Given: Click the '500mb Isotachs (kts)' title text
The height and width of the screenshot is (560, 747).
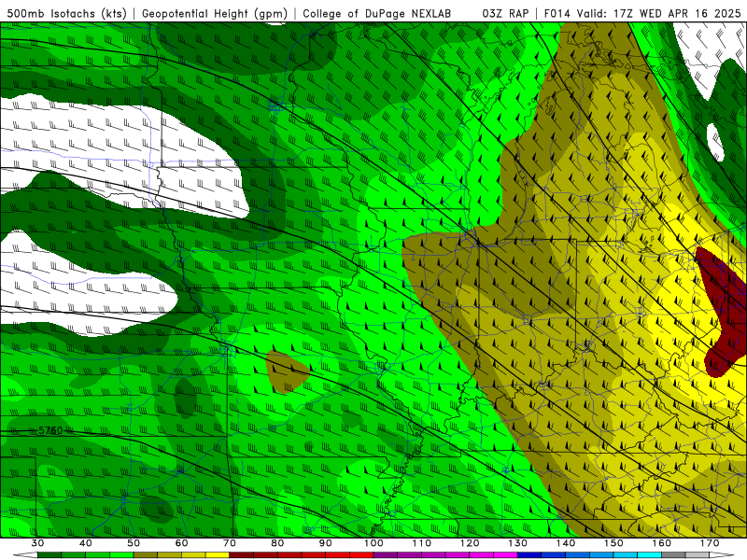Looking at the screenshot, I should [x=66, y=14].
